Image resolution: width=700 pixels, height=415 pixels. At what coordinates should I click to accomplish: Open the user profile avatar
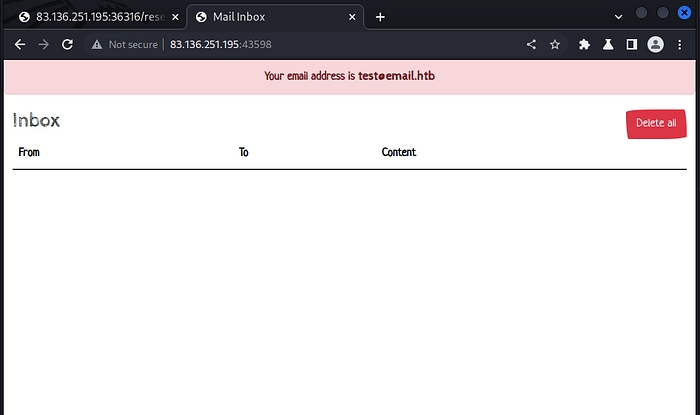click(656, 44)
